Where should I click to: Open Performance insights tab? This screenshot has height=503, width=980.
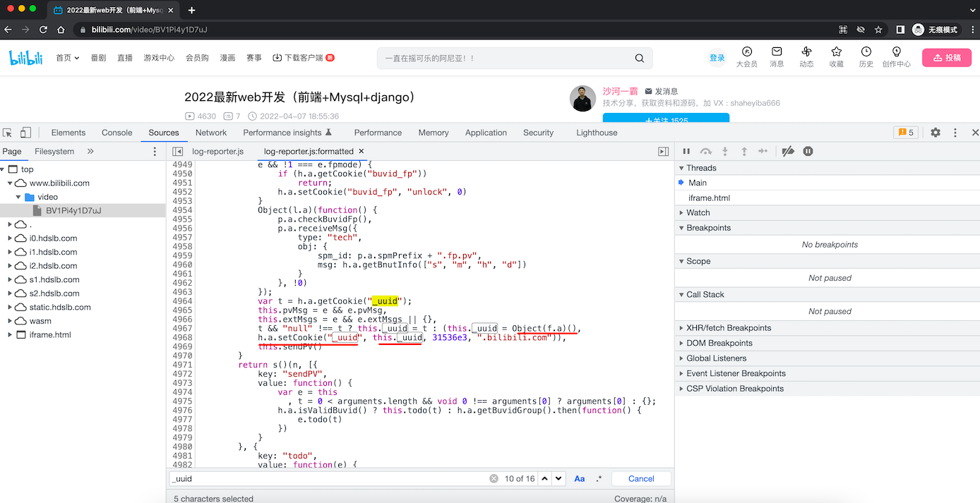pos(287,133)
